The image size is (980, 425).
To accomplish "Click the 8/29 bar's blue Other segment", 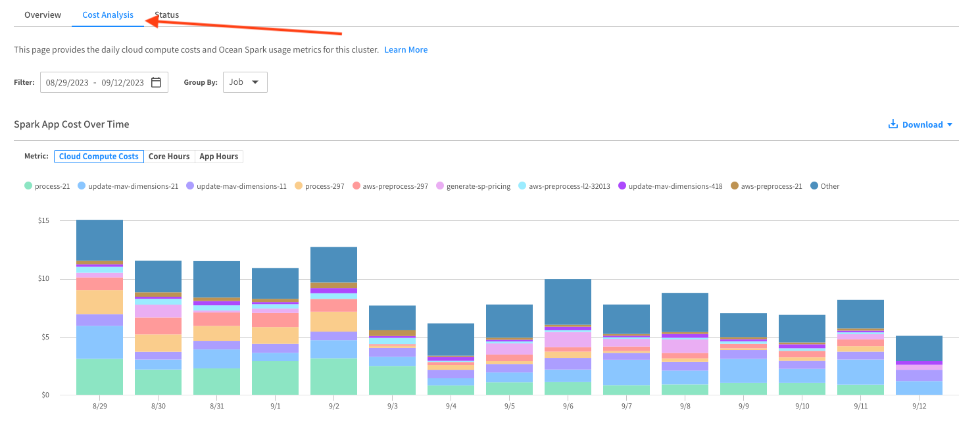I will pyautogui.click(x=99, y=240).
